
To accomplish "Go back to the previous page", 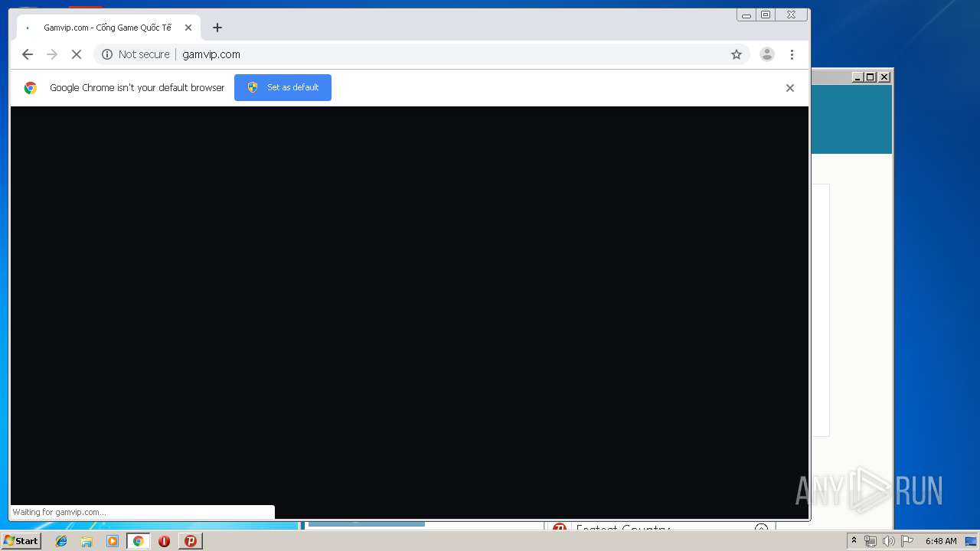I will (28, 54).
